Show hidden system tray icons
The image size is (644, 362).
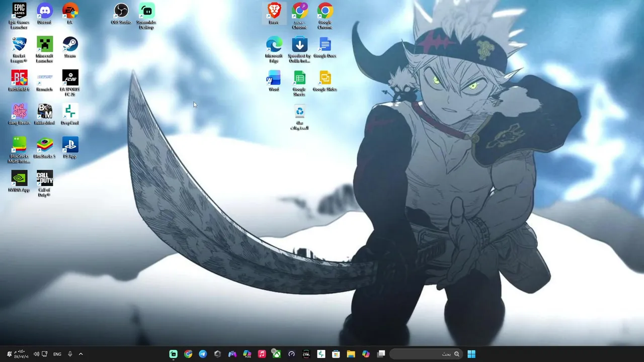[x=80, y=354]
